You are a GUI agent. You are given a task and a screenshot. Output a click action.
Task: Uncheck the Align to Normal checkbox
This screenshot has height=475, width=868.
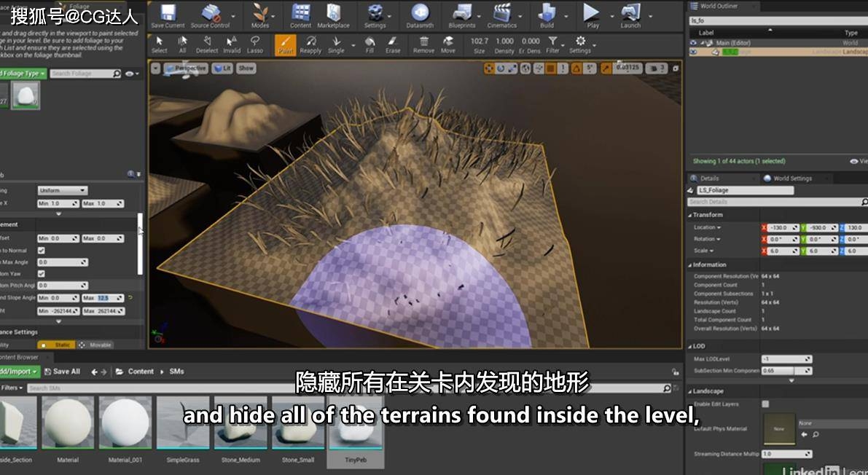click(x=41, y=250)
